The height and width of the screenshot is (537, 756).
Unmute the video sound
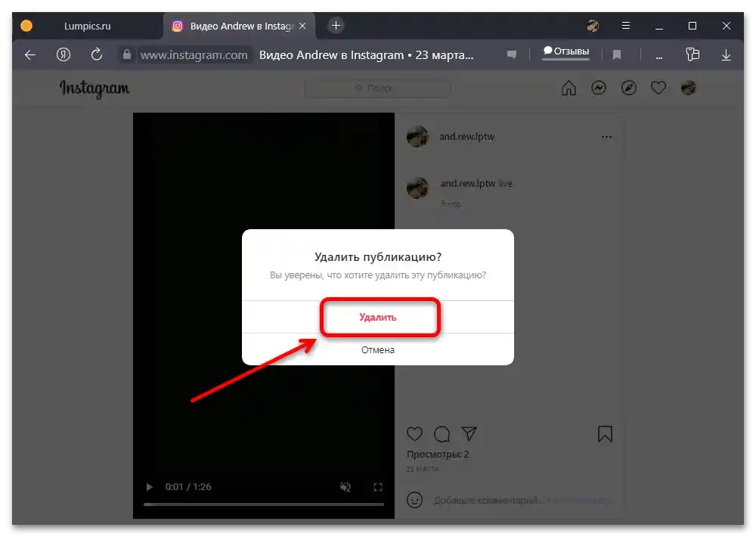pyautogui.click(x=345, y=487)
